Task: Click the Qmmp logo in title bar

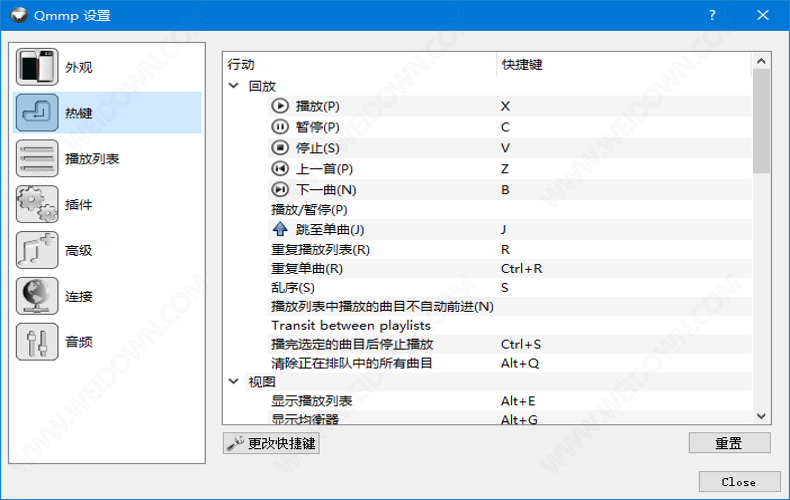Action: point(19,15)
